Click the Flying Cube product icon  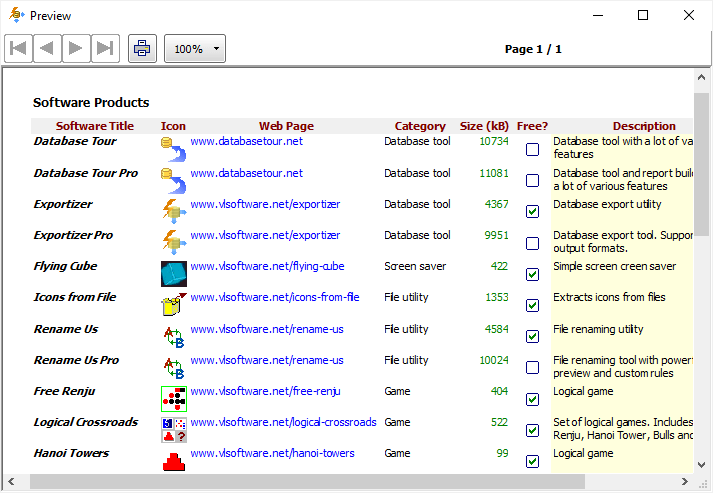click(174, 273)
